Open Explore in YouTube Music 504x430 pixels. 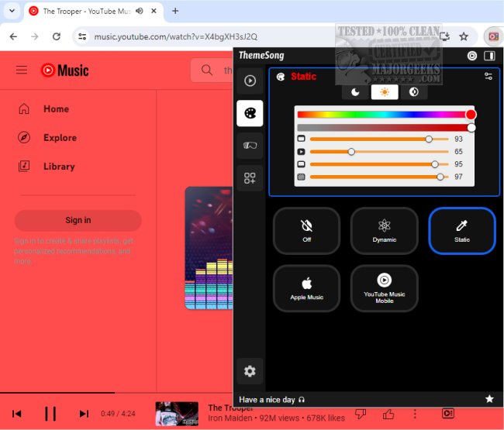47,137
